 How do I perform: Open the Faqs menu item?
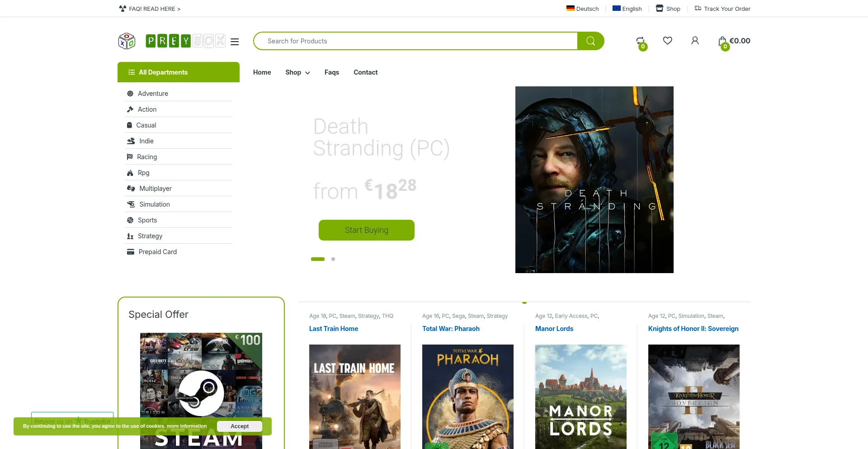point(332,72)
